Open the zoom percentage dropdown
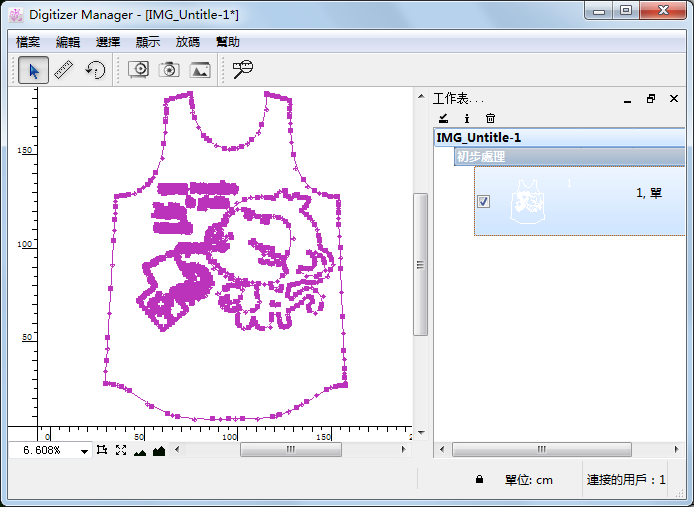The image size is (694, 507). [x=84, y=451]
